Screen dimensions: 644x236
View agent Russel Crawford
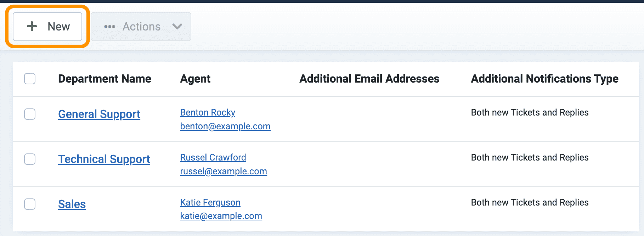(x=213, y=157)
